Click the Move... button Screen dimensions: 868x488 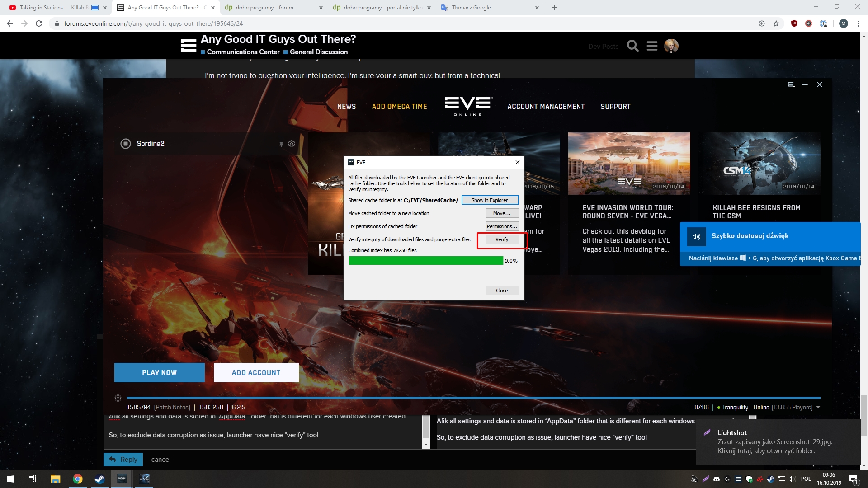502,213
